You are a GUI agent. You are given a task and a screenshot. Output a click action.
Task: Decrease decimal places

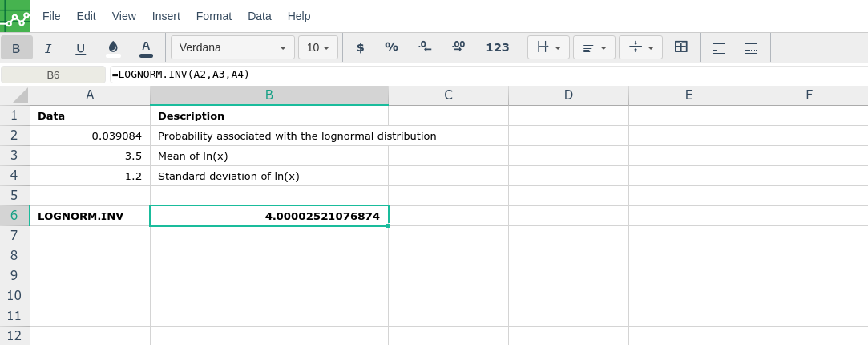(426, 47)
